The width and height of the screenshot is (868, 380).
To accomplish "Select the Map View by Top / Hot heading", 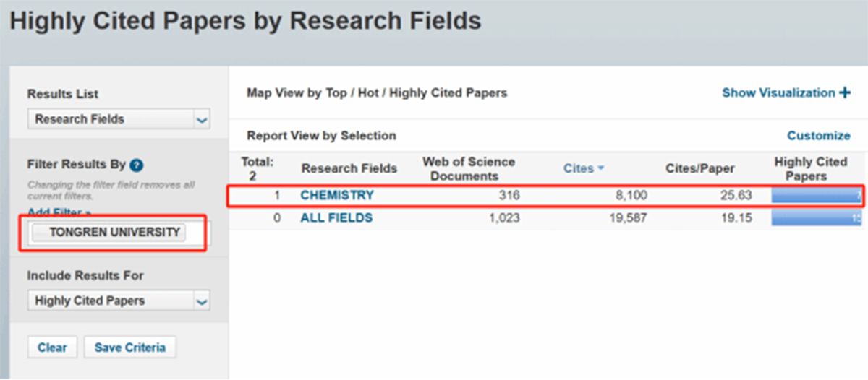I will click(x=377, y=92).
